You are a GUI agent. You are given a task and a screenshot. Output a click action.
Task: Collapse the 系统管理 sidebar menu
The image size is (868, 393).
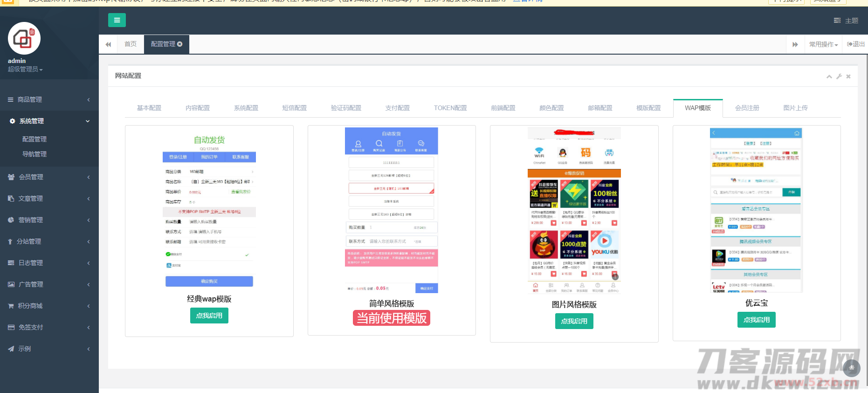coord(49,121)
